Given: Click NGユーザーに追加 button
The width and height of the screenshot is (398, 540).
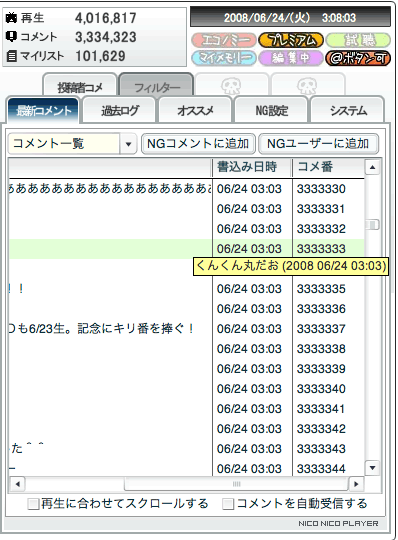Looking at the screenshot, I should [x=318, y=144].
